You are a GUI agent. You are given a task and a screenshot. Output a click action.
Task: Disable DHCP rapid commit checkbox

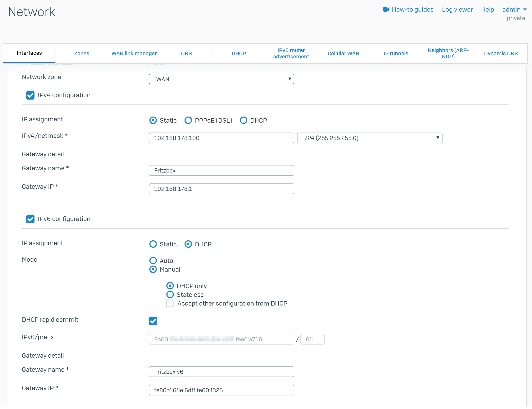coord(153,321)
